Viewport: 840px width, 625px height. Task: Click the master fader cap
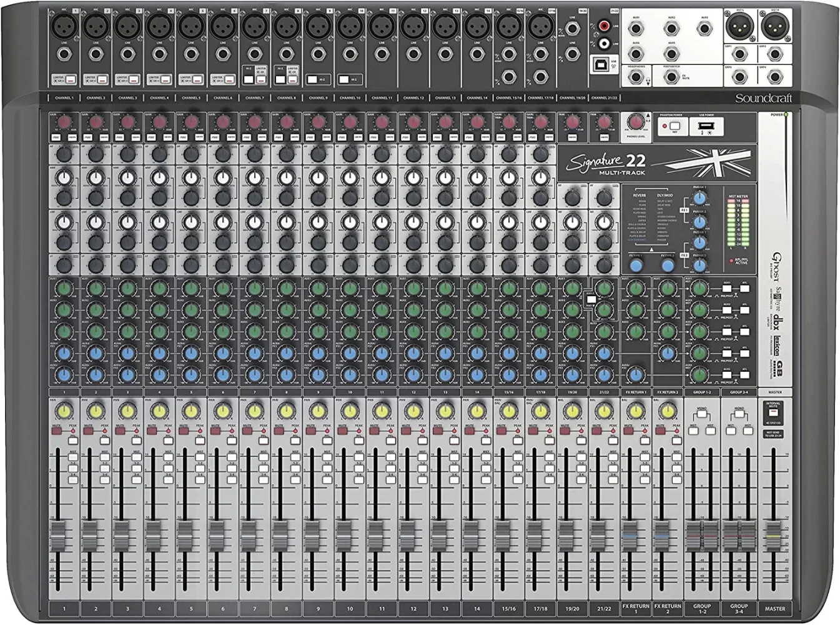point(774,536)
